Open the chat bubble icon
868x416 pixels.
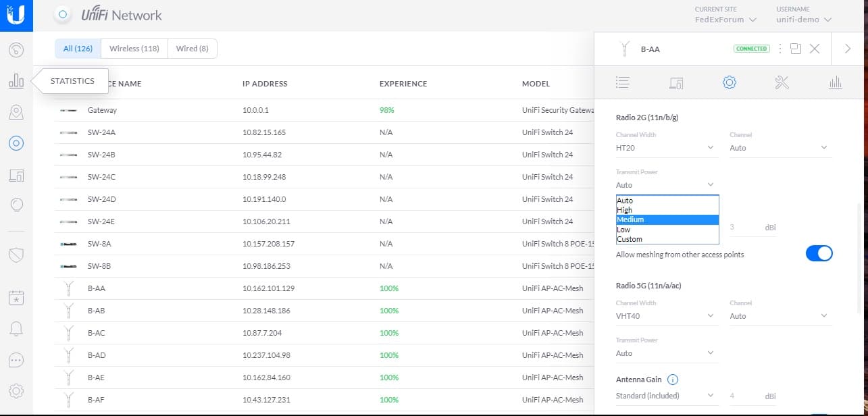[x=16, y=359]
